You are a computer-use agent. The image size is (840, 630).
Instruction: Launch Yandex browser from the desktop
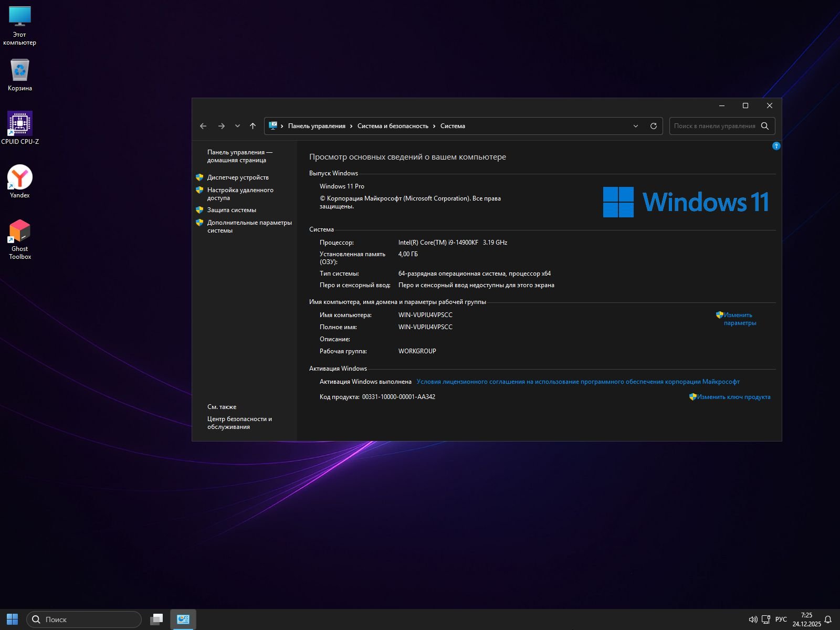pos(20,181)
